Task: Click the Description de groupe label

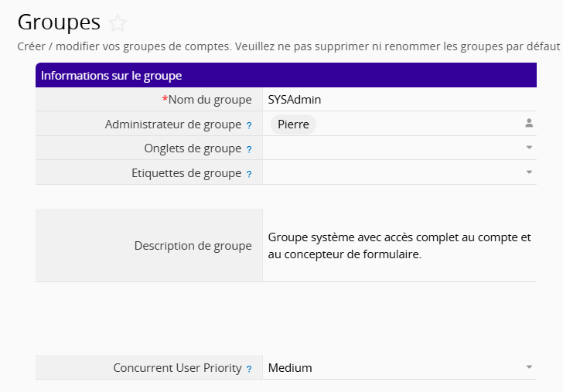Action: (193, 246)
